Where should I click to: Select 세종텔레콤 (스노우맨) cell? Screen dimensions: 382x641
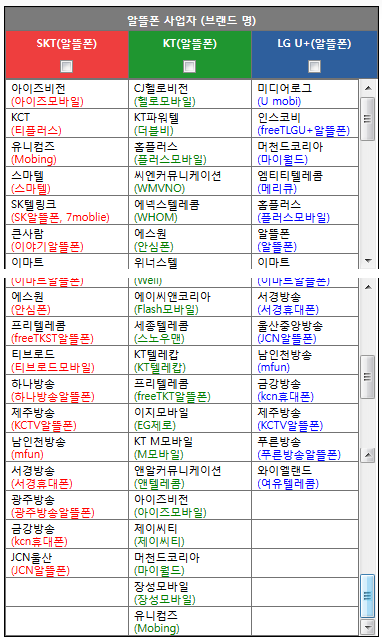tap(190, 331)
